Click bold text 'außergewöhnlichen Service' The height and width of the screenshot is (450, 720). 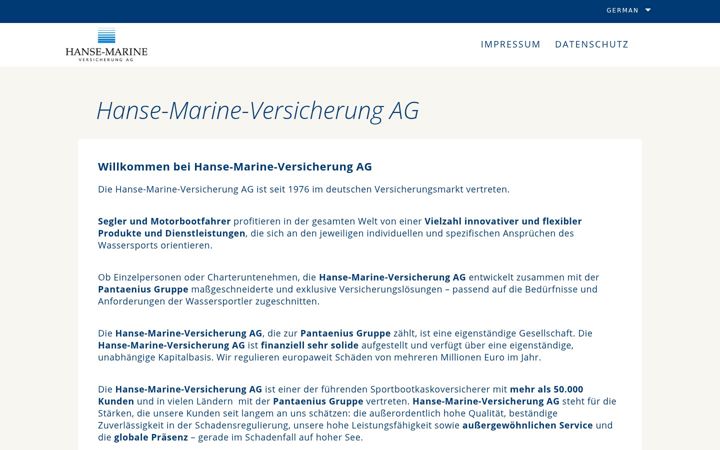pos(527,425)
